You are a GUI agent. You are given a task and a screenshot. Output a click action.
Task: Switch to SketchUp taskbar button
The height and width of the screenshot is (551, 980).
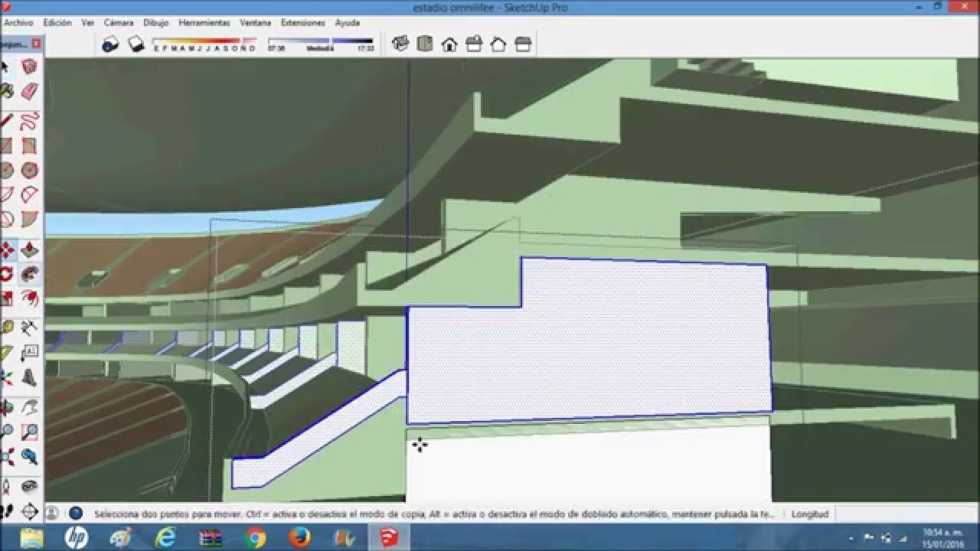coord(389,538)
